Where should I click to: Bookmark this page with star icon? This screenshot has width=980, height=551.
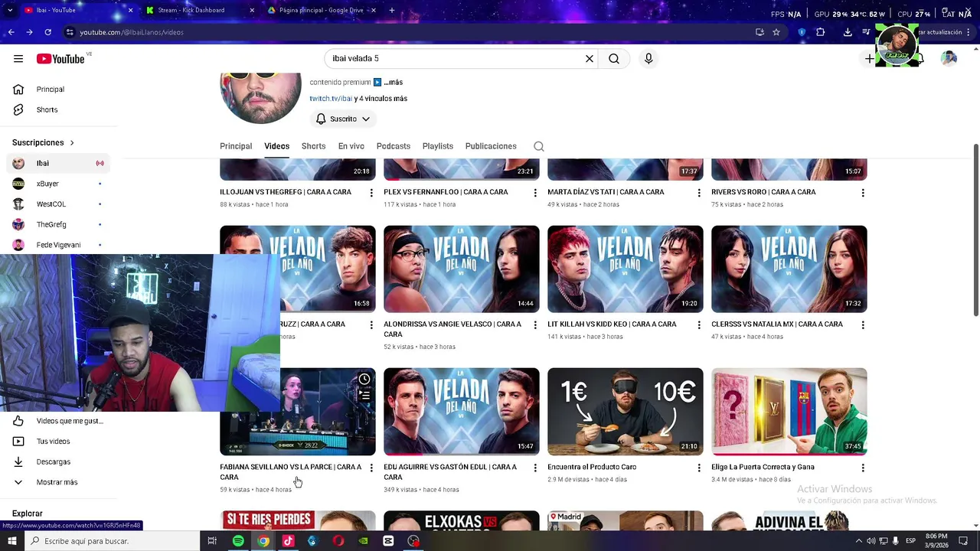point(776,32)
